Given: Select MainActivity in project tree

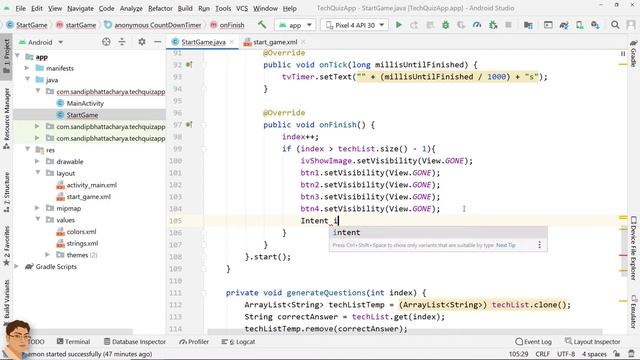Looking at the screenshot, I should (x=85, y=103).
